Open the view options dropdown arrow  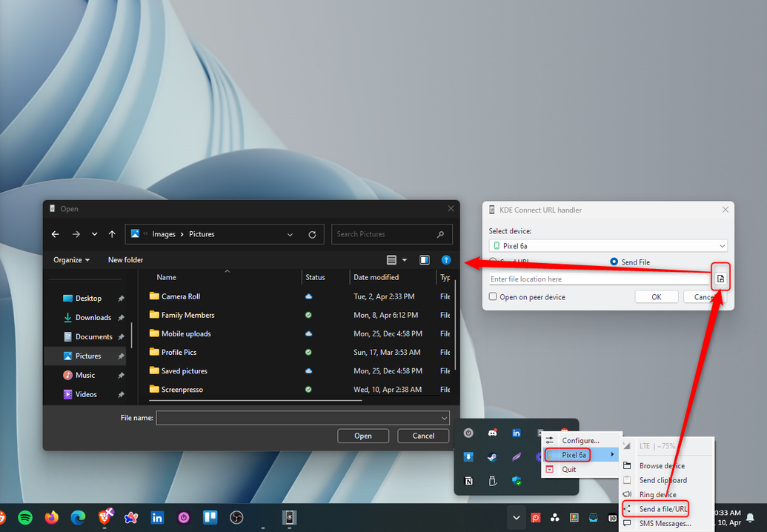click(405, 260)
